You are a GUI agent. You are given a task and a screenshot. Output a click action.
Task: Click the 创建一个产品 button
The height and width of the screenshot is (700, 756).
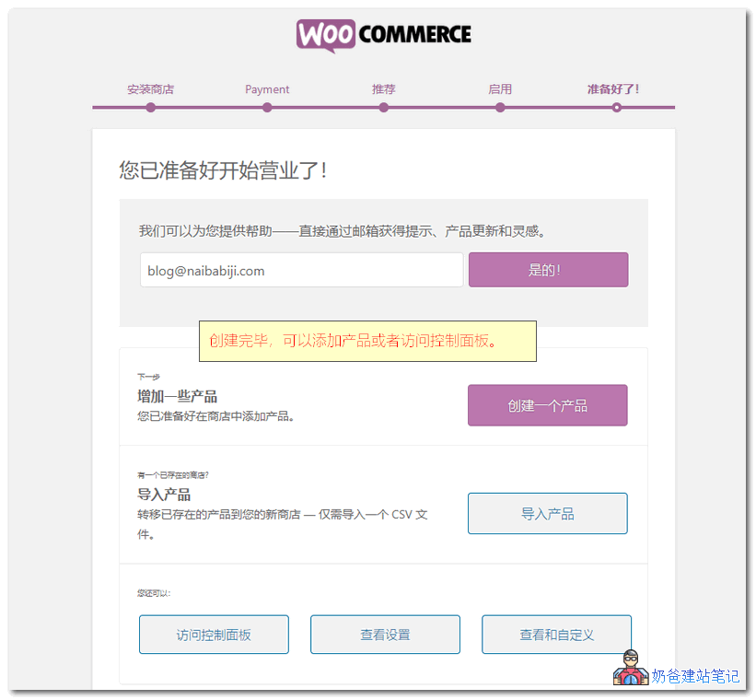click(x=547, y=405)
